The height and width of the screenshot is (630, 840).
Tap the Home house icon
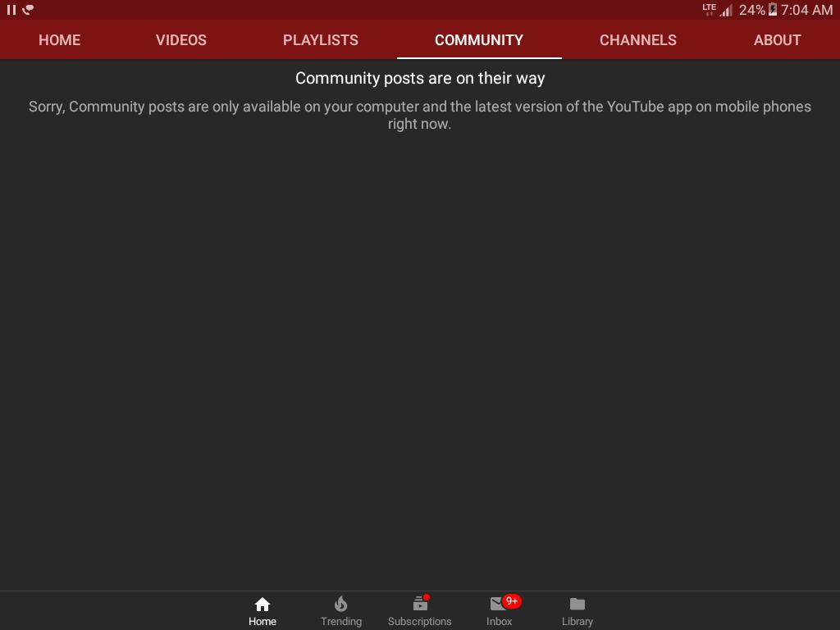point(262,605)
